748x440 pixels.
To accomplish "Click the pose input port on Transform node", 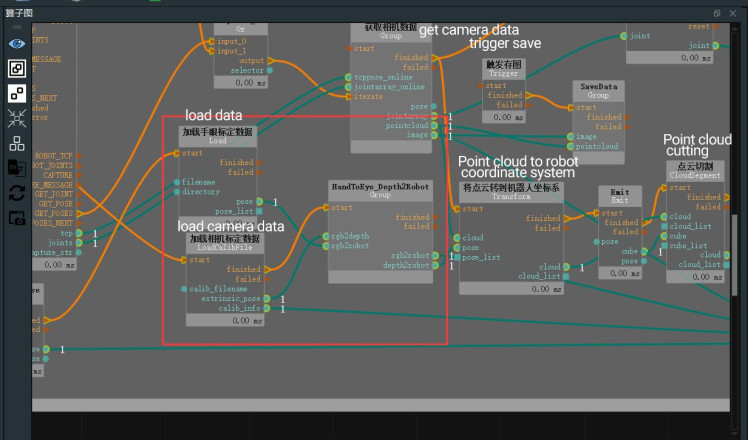I will 457,248.
